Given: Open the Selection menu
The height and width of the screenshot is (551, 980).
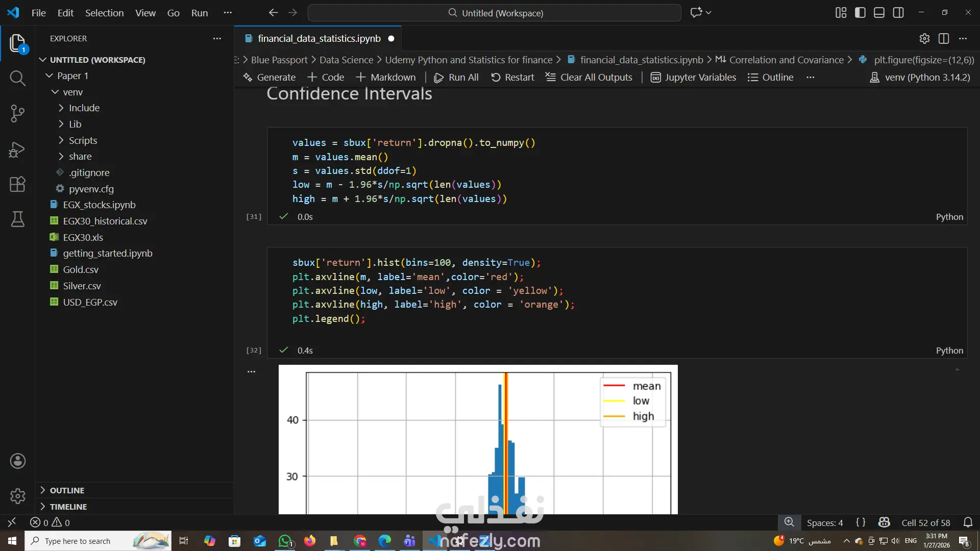Looking at the screenshot, I should point(104,13).
